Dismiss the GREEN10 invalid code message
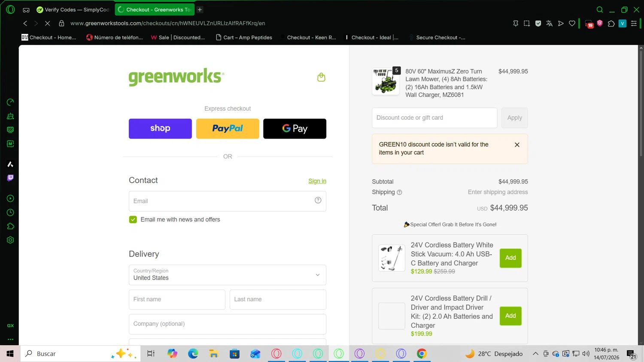Image resolution: width=644 pixels, height=362 pixels. [x=517, y=145]
